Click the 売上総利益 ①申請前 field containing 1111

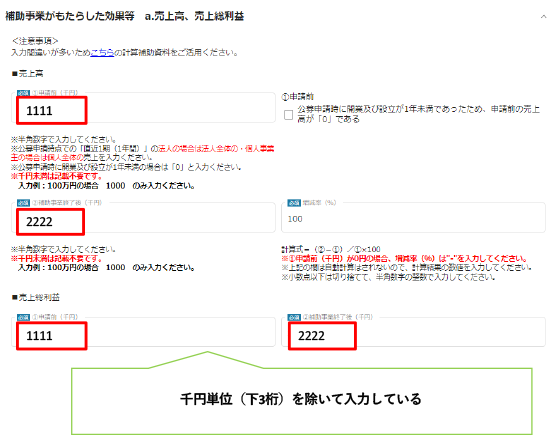pyautogui.click(x=143, y=332)
